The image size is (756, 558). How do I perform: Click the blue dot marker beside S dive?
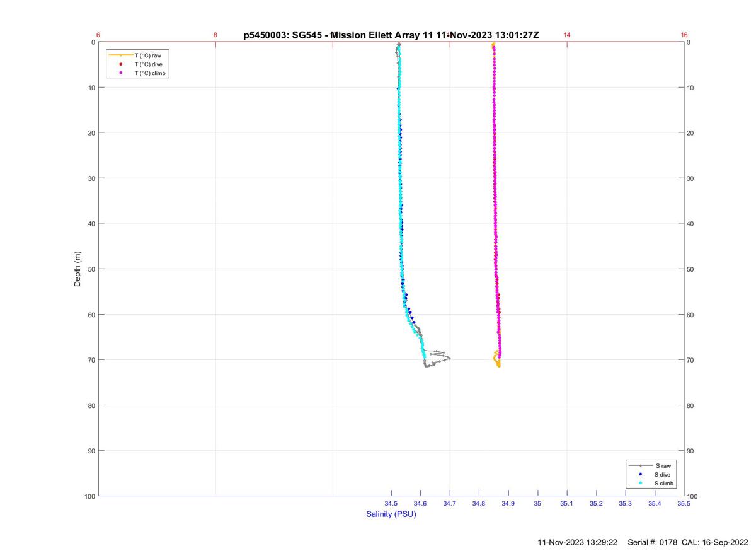pos(640,474)
